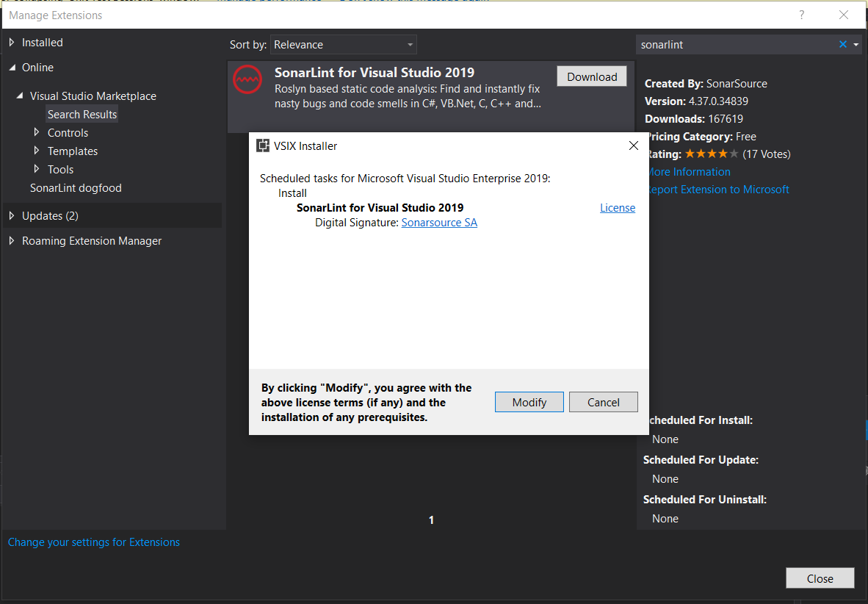Select Search Results in the tree
Viewport: 868px width, 604px height.
click(82, 114)
